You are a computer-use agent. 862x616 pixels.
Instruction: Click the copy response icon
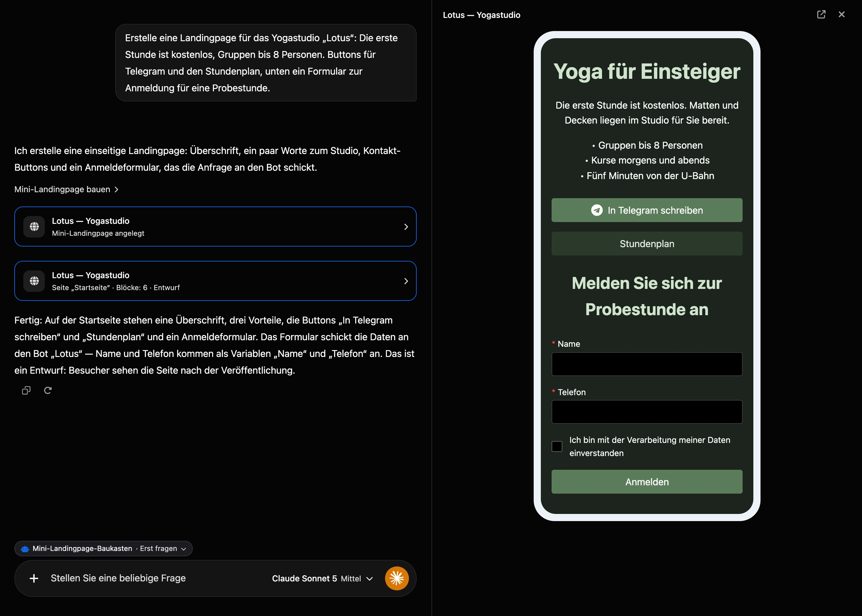[26, 390]
